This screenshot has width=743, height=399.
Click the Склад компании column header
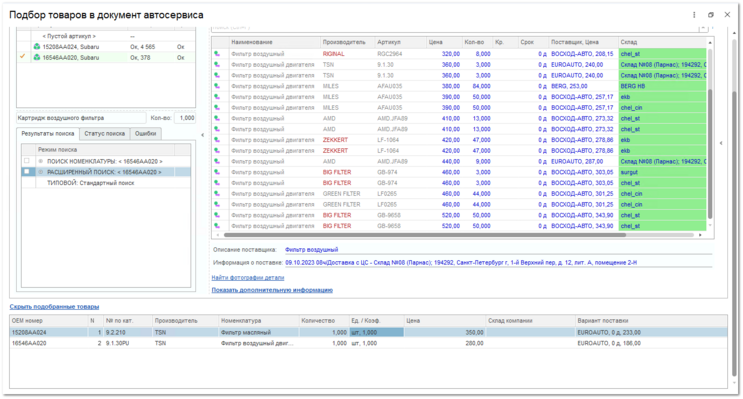pos(531,321)
